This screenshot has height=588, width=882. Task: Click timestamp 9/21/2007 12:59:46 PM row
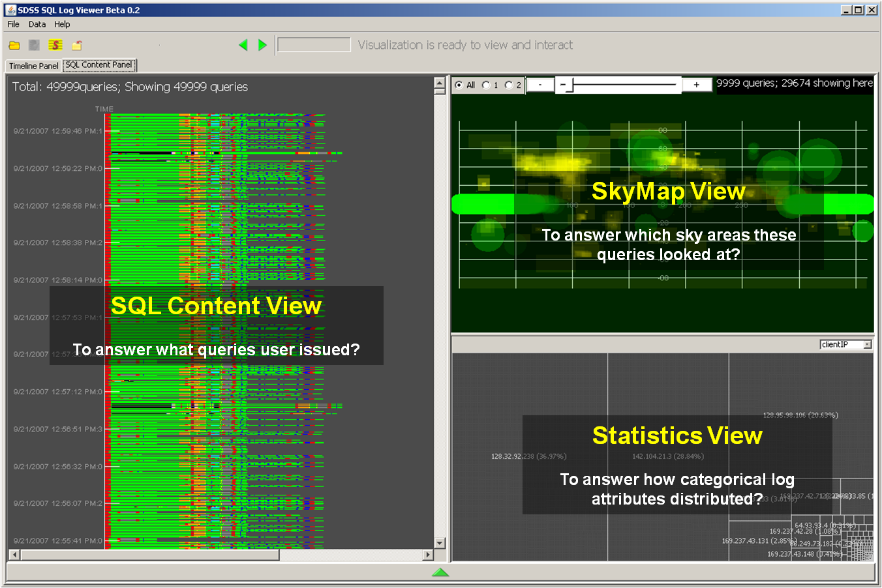coord(58,131)
